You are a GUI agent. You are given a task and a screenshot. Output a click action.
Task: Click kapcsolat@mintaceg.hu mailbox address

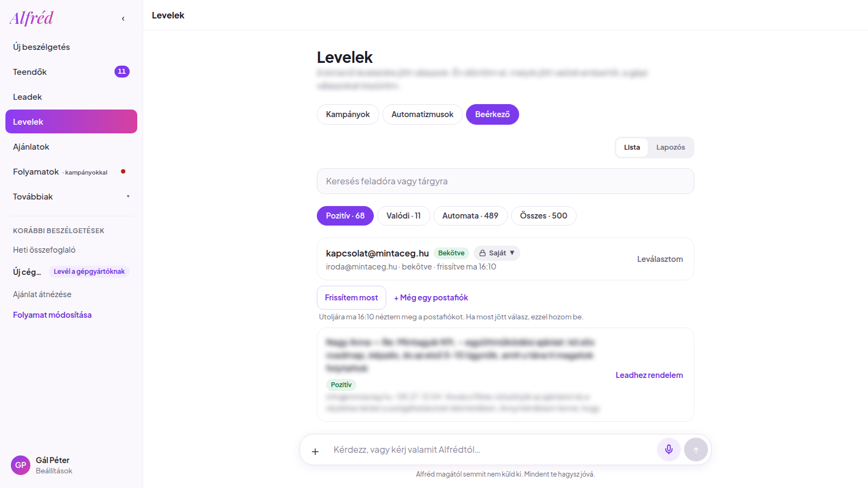click(x=378, y=253)
